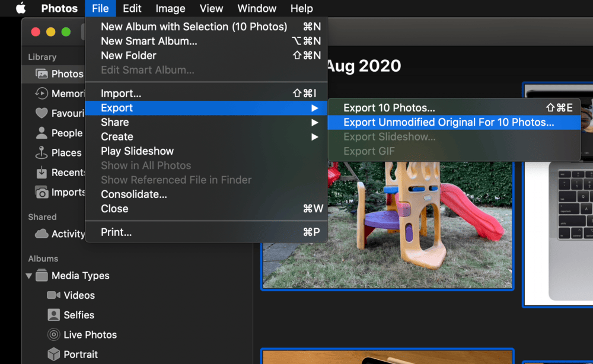This screenshot has height=364, width=593.
Task: Collapse the Media Types disclosure triangle
Action: tap(28, 276)
